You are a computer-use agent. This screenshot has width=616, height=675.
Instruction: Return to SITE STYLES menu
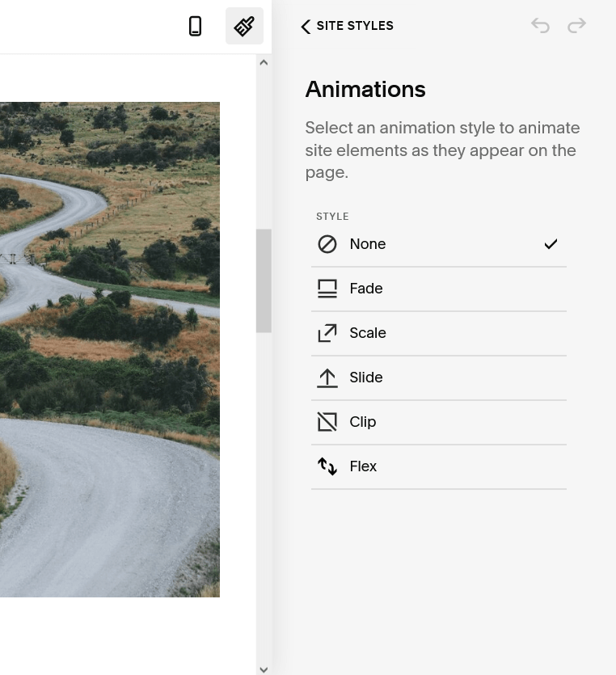click(x=355, y=26)
